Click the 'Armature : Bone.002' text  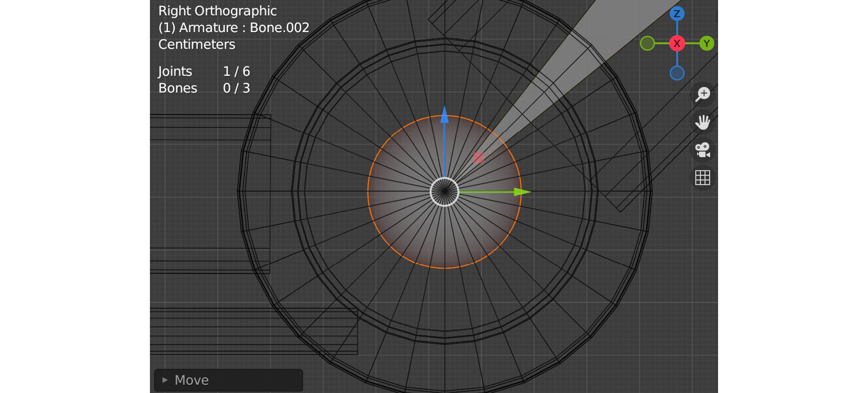(244, 27)
